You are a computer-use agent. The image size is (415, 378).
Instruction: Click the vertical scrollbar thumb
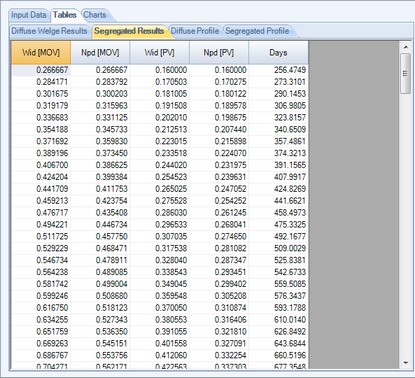point(406,74)
